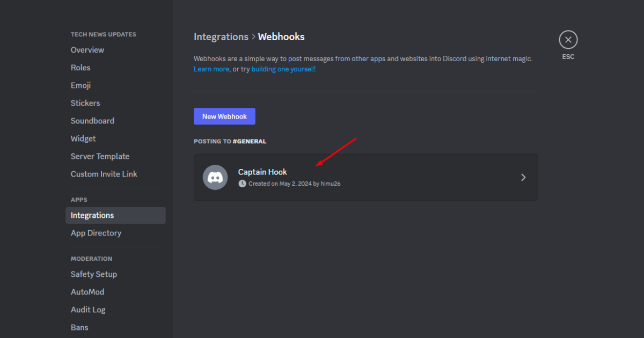Select Integrations in the Apps section
The image size is (644, 338).
(x=115, y=215)
